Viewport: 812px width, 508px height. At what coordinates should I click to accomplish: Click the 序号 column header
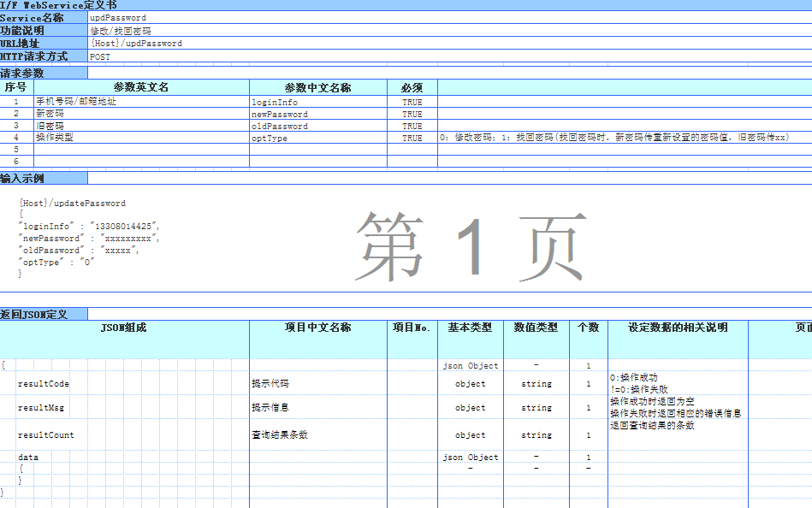pos(16,87)
